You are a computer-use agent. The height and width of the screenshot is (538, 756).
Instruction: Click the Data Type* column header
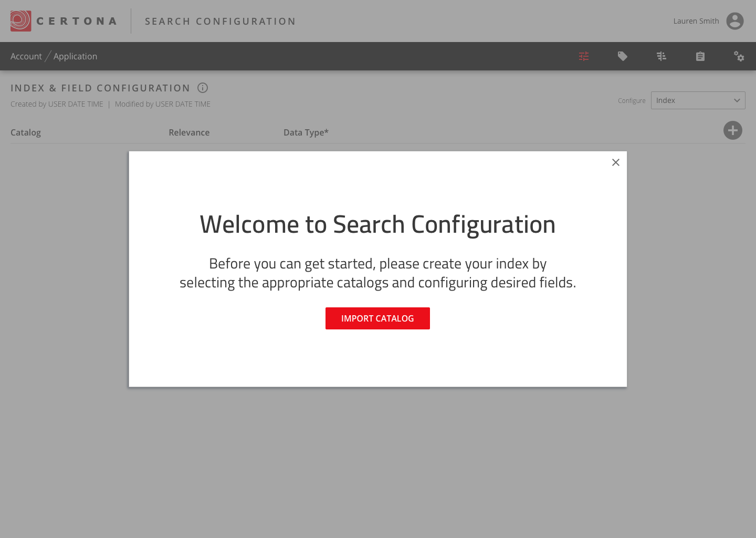click(306, 132)
